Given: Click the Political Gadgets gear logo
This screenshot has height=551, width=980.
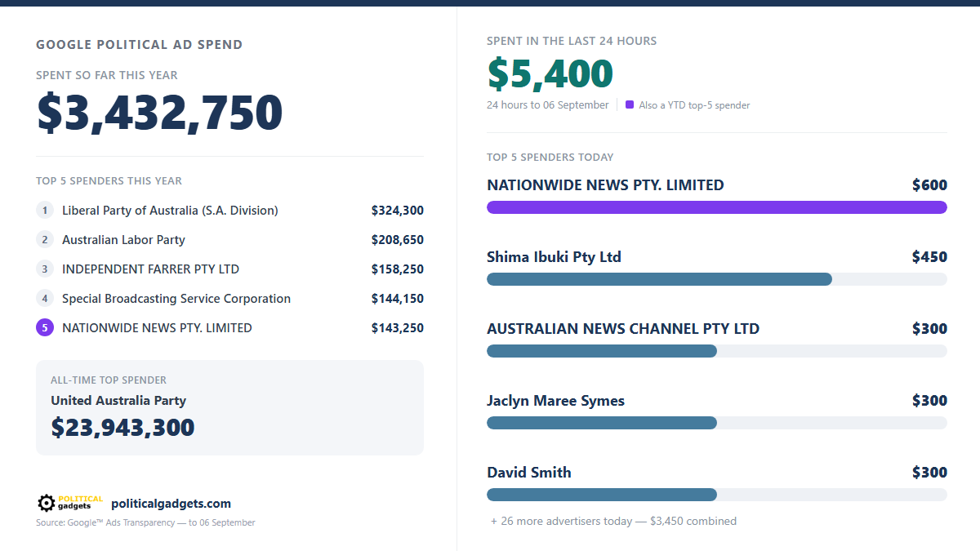Looking at the screenshot, I should (70, 503).
